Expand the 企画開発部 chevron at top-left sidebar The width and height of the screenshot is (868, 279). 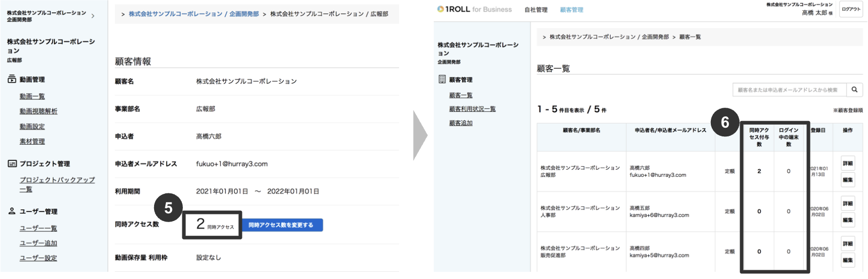click(93, 16)
